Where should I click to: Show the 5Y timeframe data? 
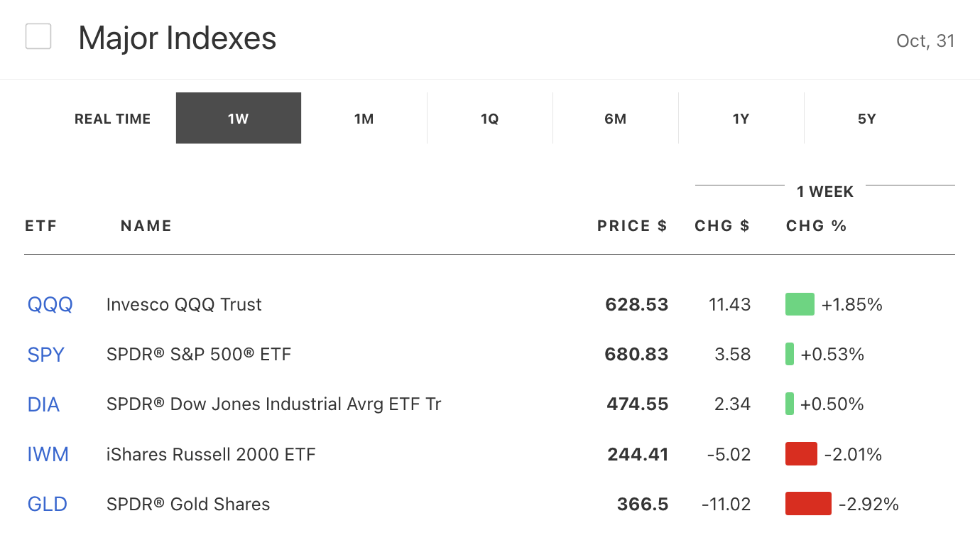point(867,119)
